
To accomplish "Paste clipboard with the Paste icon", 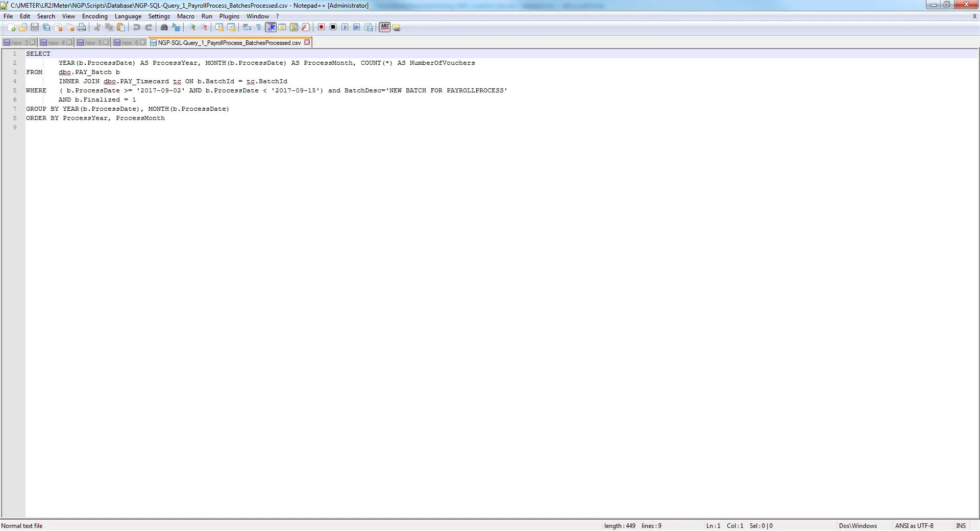I will click(x=120, y=28).
